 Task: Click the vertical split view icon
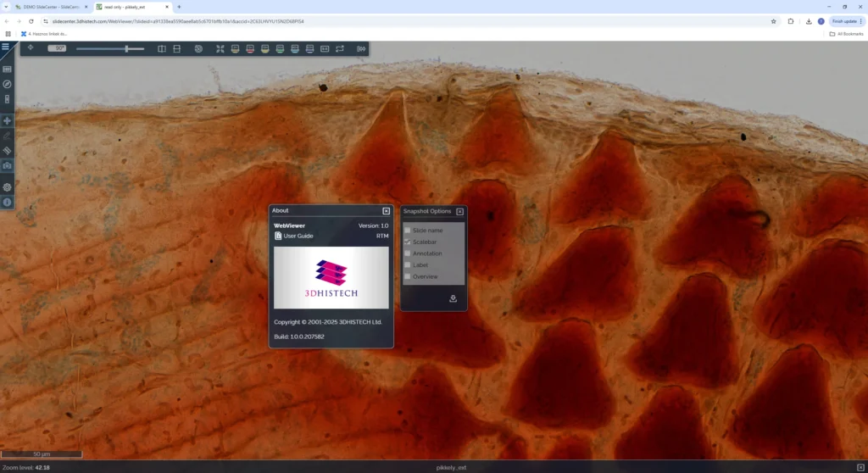(x=162, y=48)
